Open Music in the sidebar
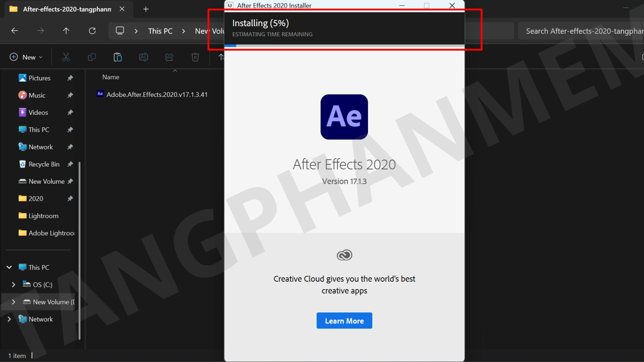This screenshot has height=362, width=644. (x=37, y=95)
